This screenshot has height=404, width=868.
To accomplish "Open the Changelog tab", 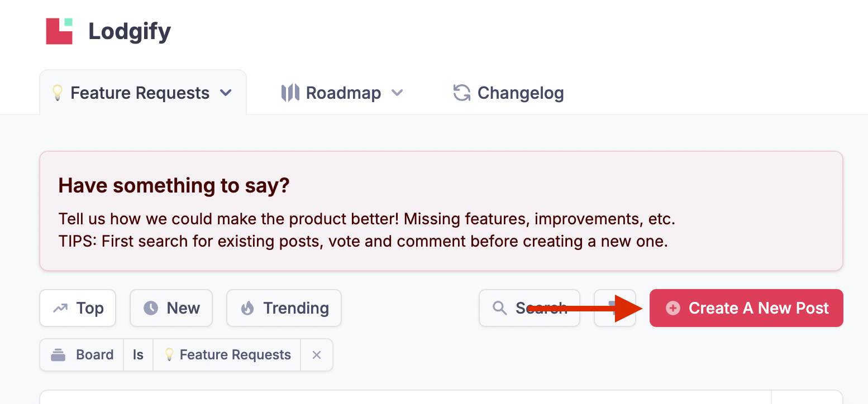I will pyautogui.click(x=508, y=93).
